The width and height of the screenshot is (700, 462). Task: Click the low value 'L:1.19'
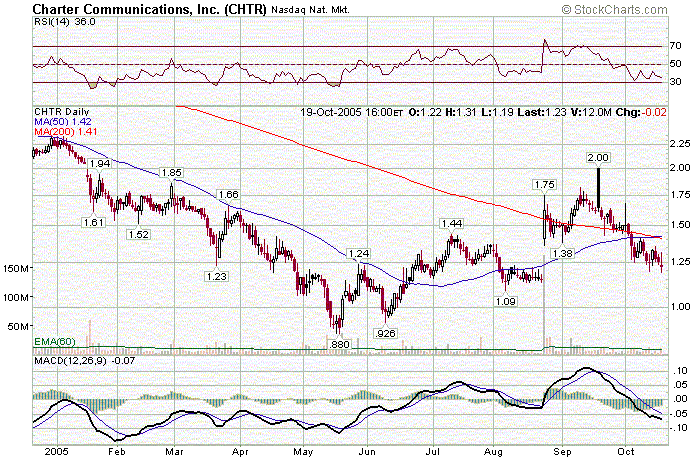497,112
